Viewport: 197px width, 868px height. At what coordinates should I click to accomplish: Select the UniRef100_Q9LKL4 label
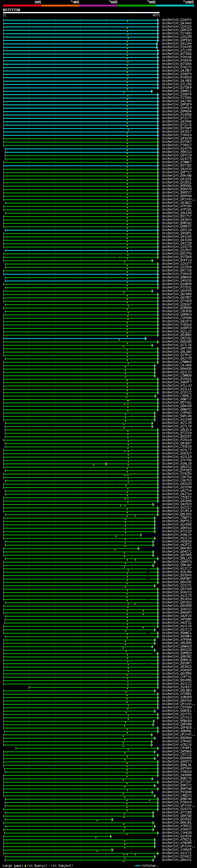point(177,430)
